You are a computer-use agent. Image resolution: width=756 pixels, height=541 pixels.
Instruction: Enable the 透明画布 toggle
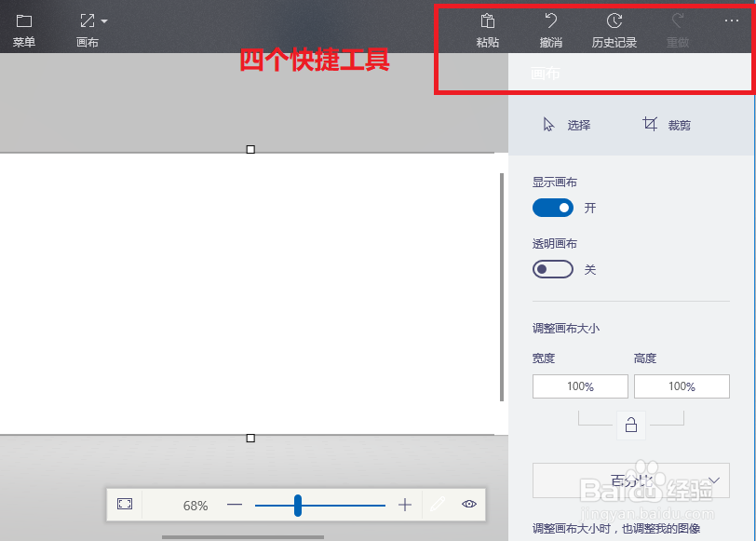click(552, 269)
